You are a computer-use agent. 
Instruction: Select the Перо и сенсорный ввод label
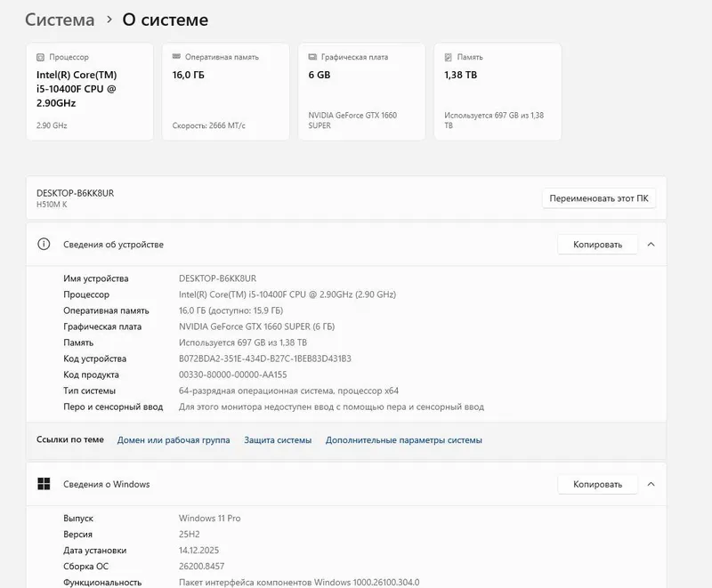113,407
